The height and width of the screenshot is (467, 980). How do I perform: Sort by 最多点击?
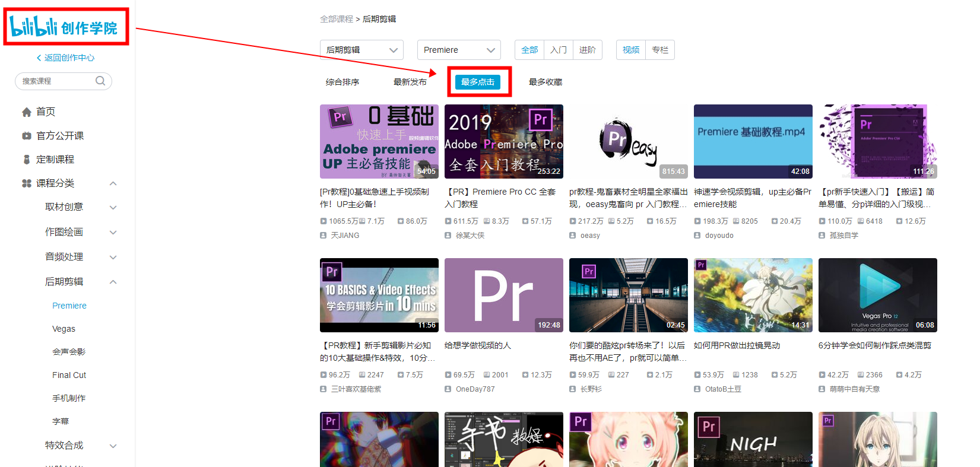click(478, 82)
